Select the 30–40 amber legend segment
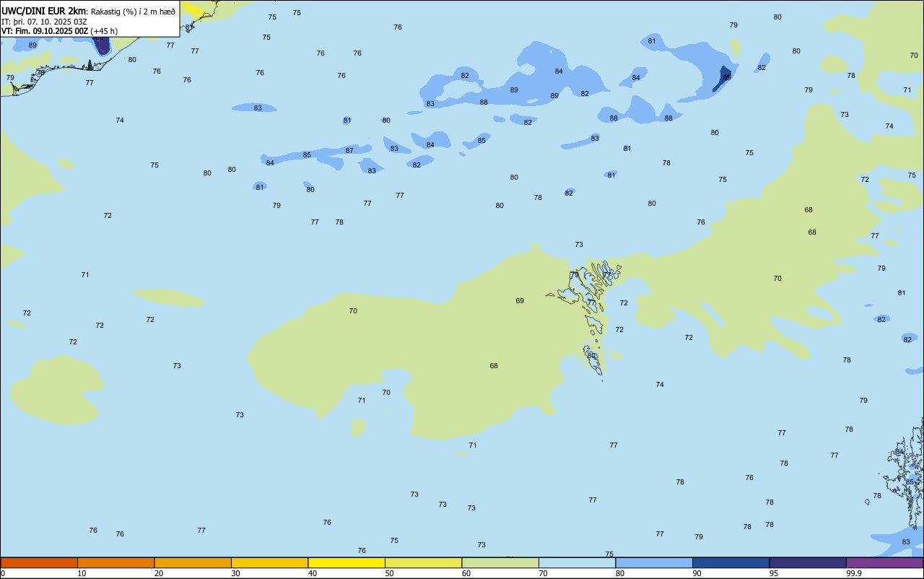This screenshot has height=579, width=924. [269, 562]
